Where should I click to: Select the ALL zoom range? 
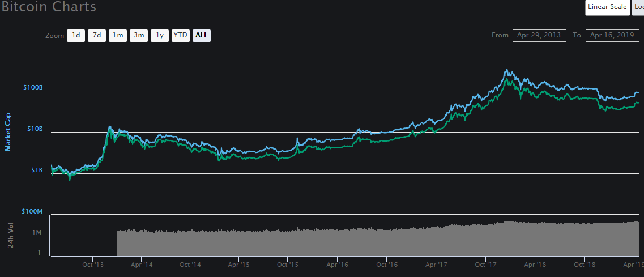pos(202,35)
